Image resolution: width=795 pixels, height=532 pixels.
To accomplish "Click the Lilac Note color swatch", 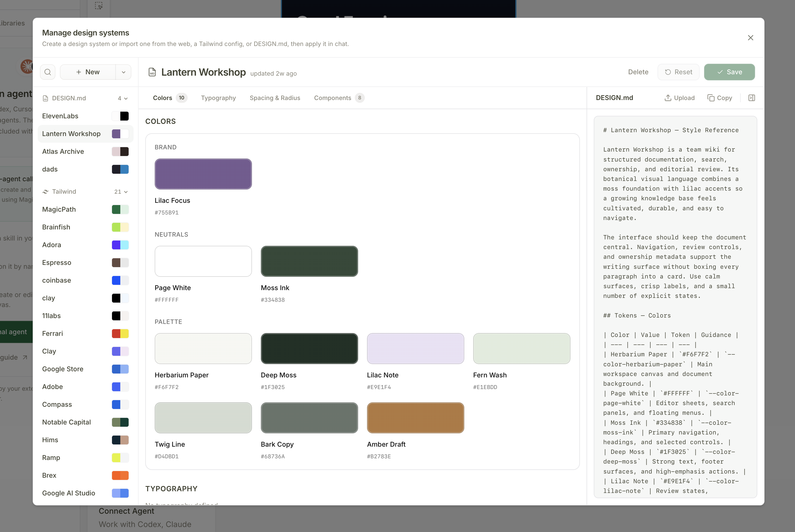I will point(416,349).
